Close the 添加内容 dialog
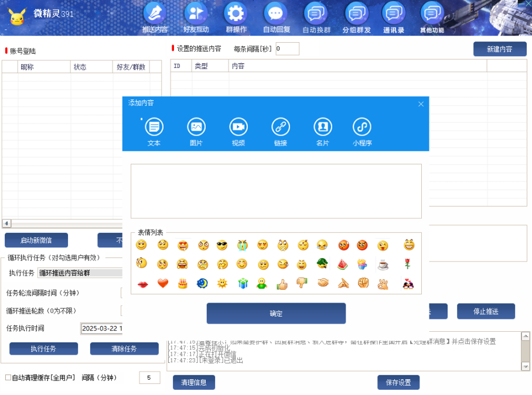 (421, 104)
